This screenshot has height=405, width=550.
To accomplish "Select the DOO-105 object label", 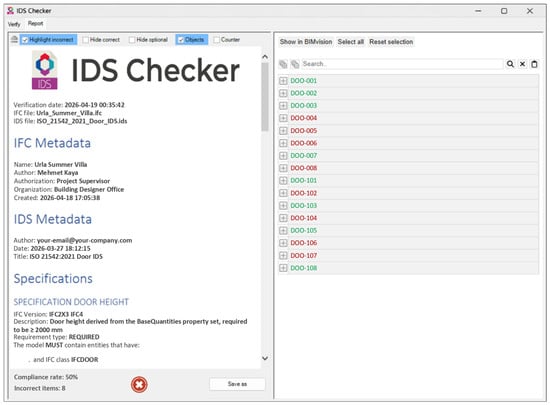I will 303,230.
